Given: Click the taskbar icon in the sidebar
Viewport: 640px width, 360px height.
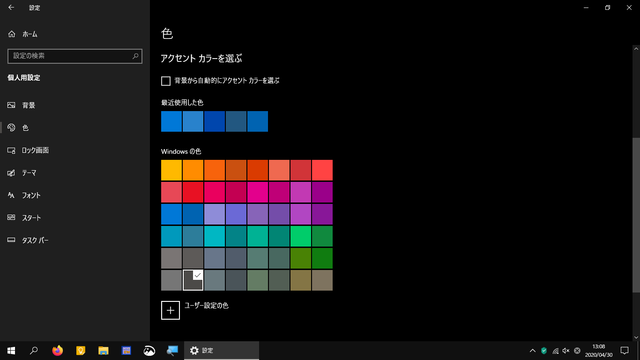Looking at the screenshot, I should pyautogui.click(x=11, y=240).
